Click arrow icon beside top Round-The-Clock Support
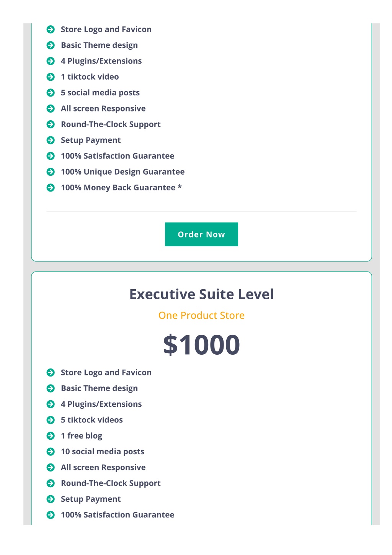Image resolution: width=392 pixels, height=555 pixels. [x=51, y=124]
